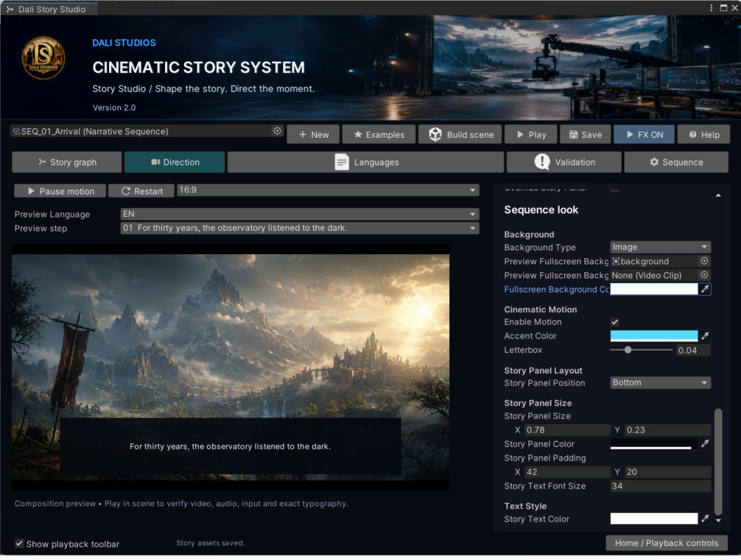
Task: Open the Validation tab
Action: click(564, 162)
